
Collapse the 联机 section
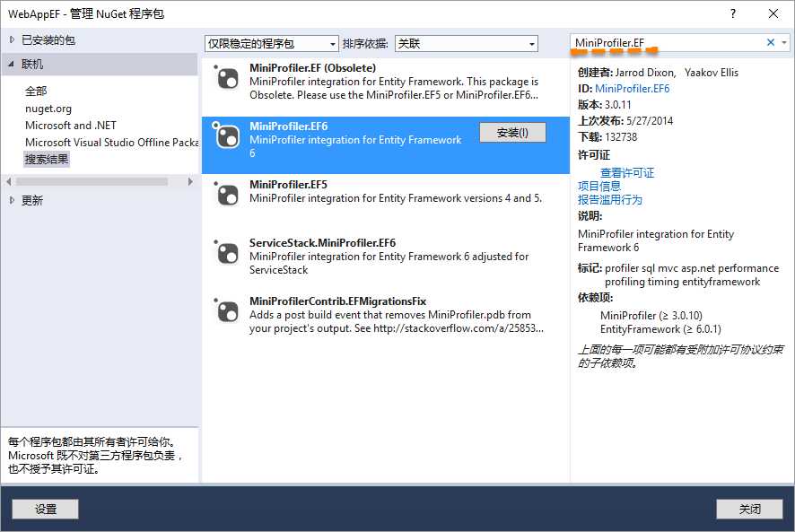coord(11,65)
